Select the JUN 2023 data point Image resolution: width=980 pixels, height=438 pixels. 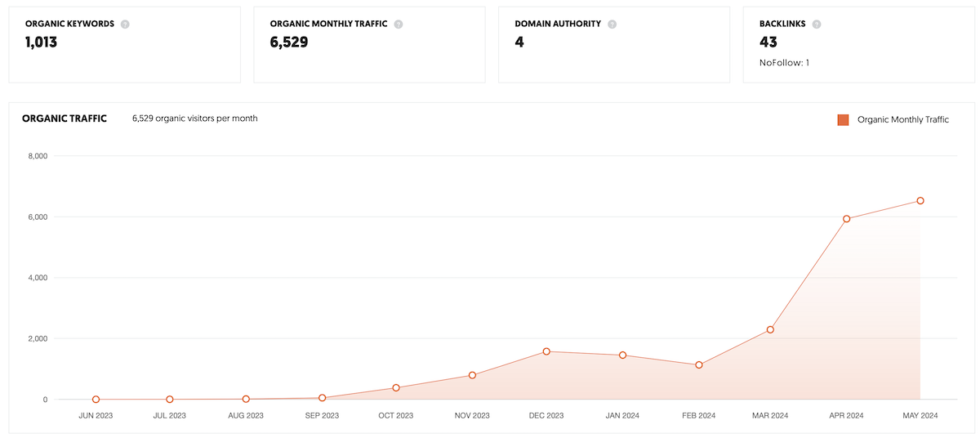tap(96, 400)
